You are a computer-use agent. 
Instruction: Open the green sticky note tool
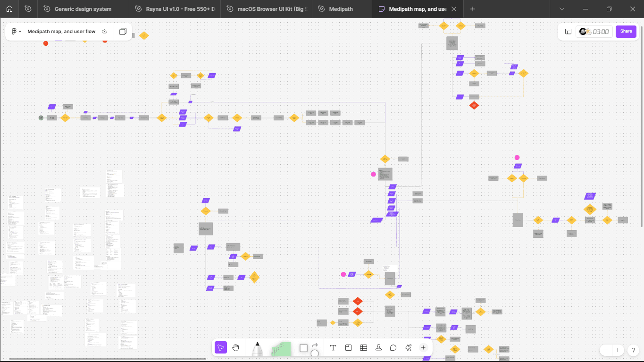[x=282, y=350]
